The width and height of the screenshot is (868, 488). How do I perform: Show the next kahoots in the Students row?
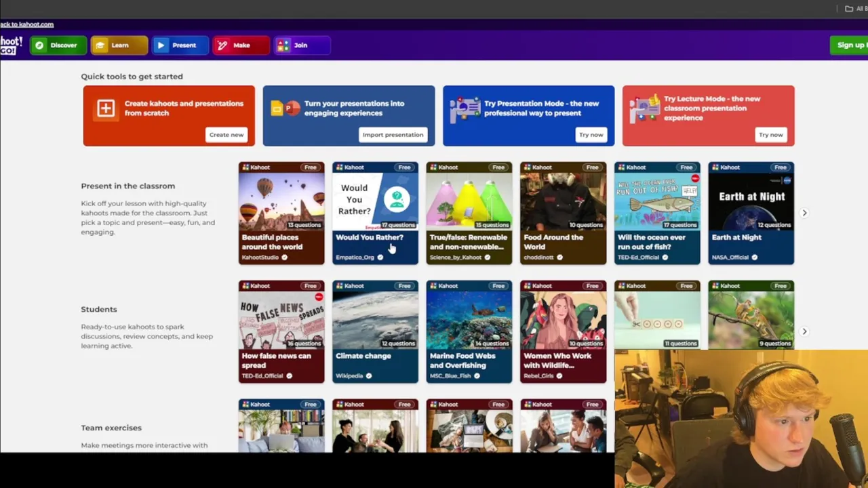[804, 331]
